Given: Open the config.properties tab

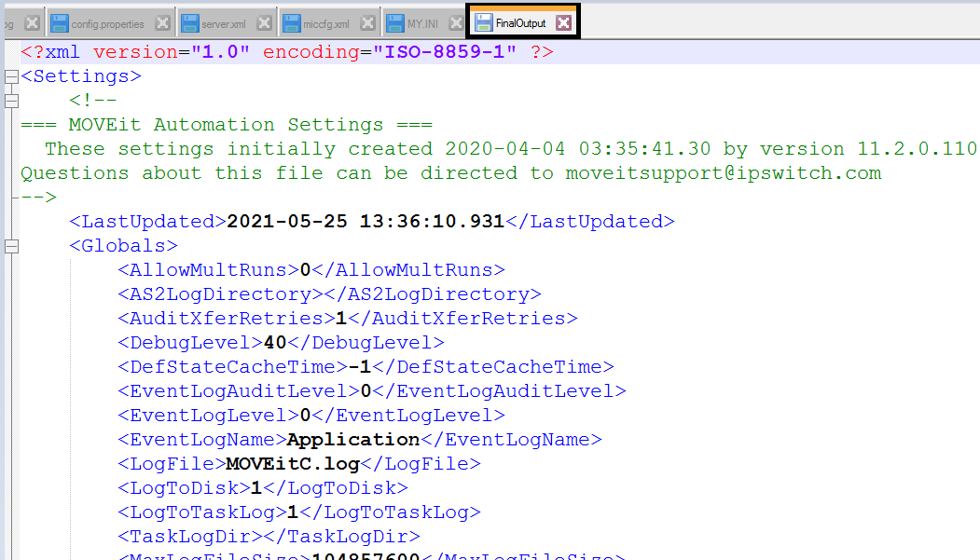Looking at the screenshot, I should coord(107,22).
